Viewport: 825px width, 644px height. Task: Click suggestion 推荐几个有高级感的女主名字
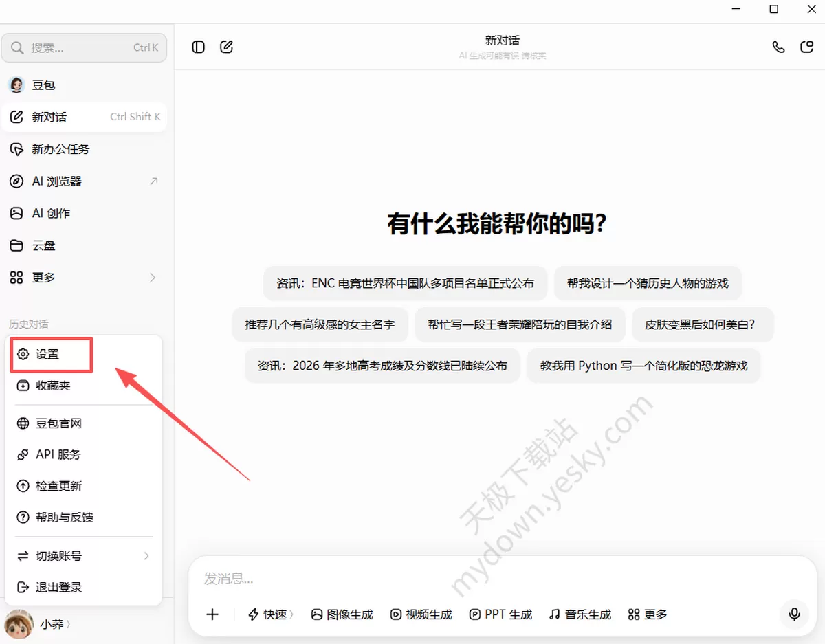(x=320, y=324)
